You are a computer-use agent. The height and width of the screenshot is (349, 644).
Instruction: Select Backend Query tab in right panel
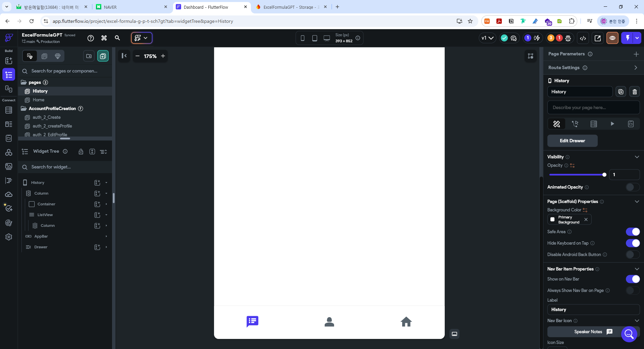point(594,124)
